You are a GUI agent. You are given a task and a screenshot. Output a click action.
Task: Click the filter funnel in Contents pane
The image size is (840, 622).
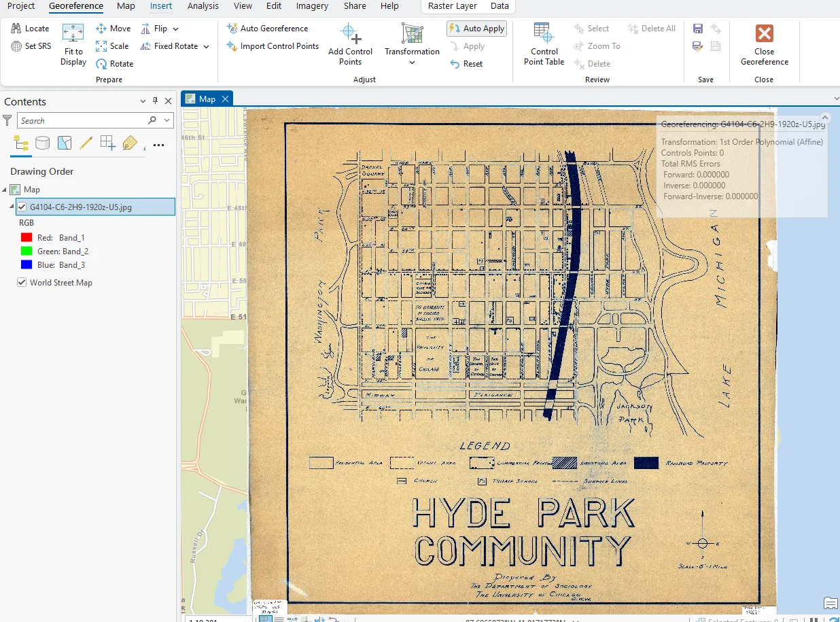(7, 120)
